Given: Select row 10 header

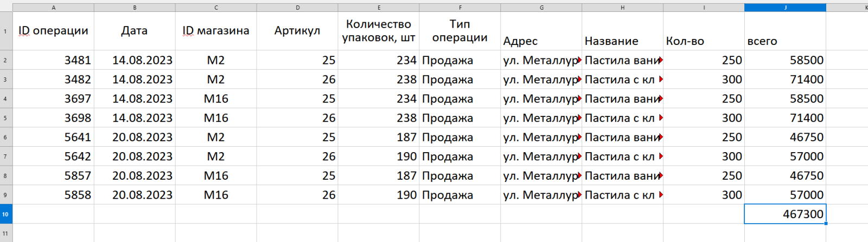Looking at the screenshot, I should [6, 214].
